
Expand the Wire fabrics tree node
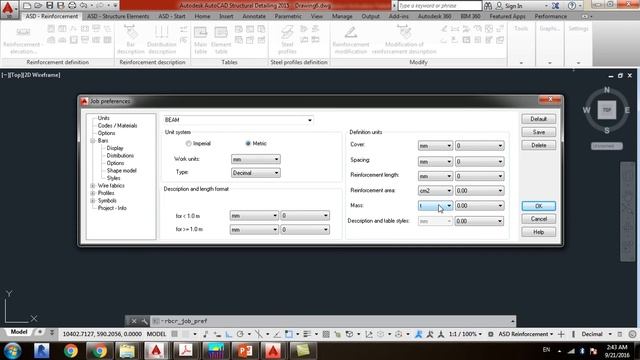click(x=93, y=186)
